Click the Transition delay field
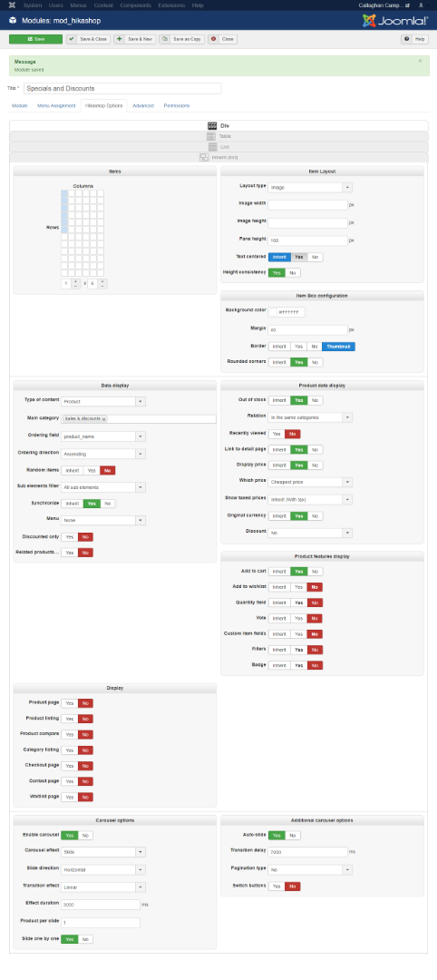The height and width of the screenshot is (980, 437). [x=307, y=852]
